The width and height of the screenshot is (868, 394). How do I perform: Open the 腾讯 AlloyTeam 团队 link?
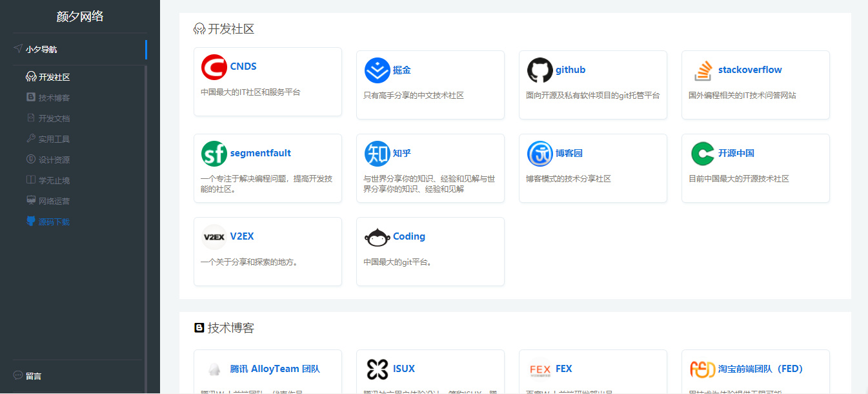click(x=275, y=369)
